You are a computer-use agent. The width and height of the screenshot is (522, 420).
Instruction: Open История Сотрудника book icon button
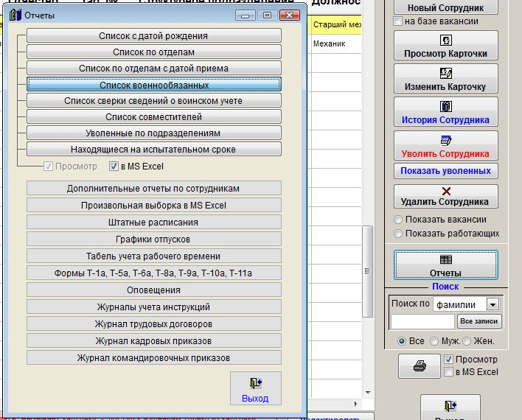click(x=446, y=112)
